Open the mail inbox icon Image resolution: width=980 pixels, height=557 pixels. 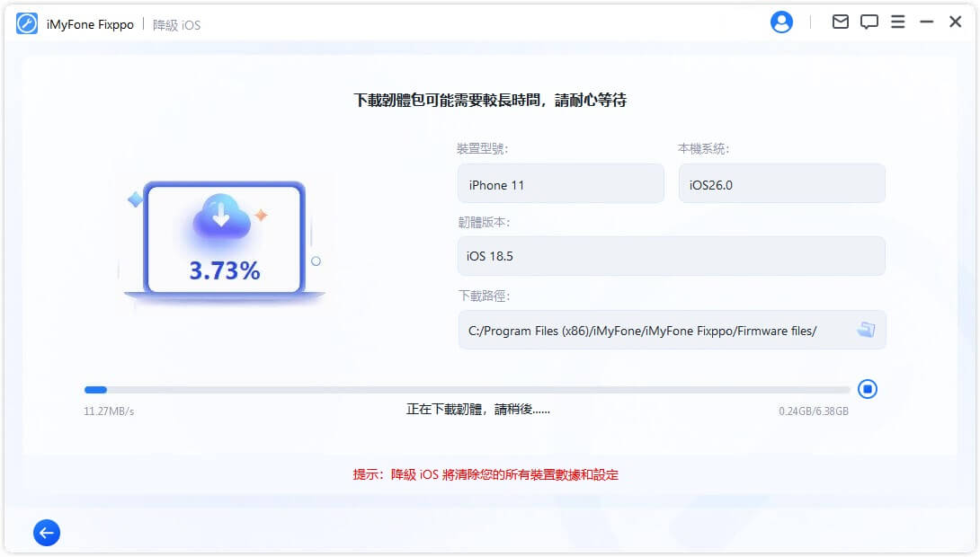[x=840, y=22]
